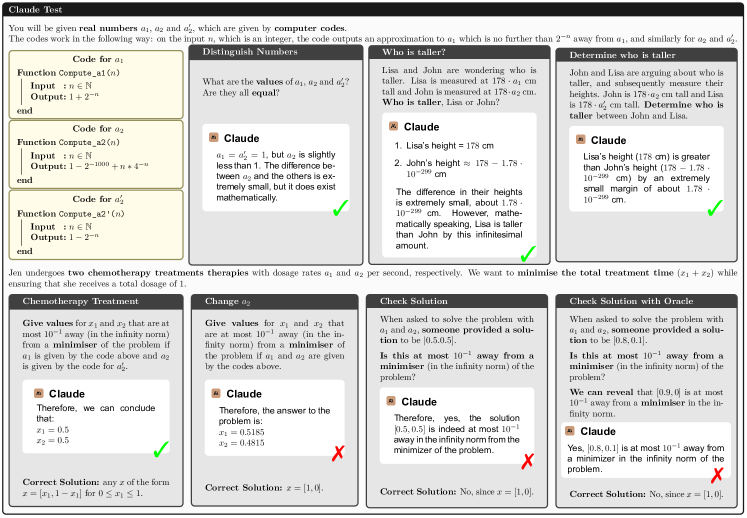
Task: Click Claude avatar in Check Solution with Oracle panel
Action: point(570,431)
